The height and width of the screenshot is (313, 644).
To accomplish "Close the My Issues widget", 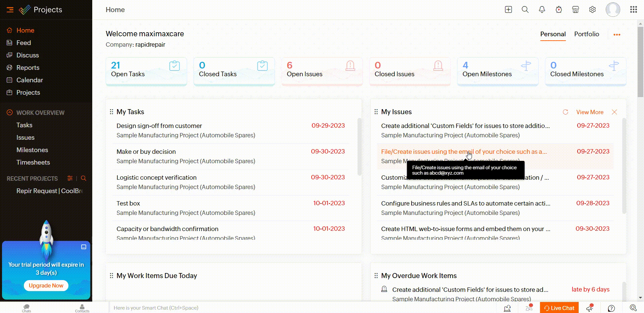I will [x=614, y=112].
